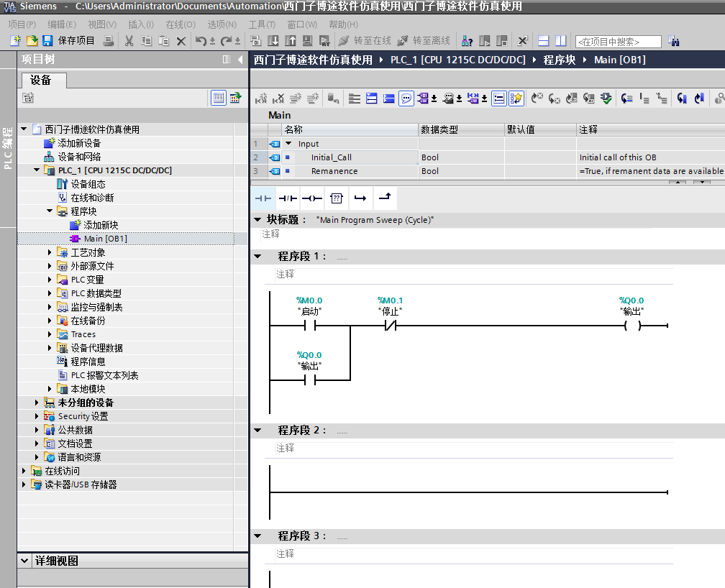Insert an empty box instruction
This screenshot has height=588, width=725.
337,198
